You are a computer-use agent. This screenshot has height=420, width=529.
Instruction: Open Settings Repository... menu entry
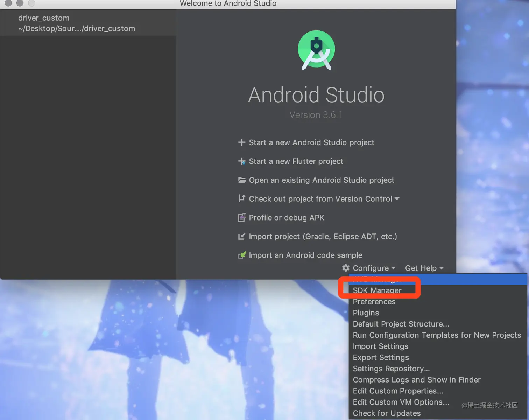[x=438, y=369]
